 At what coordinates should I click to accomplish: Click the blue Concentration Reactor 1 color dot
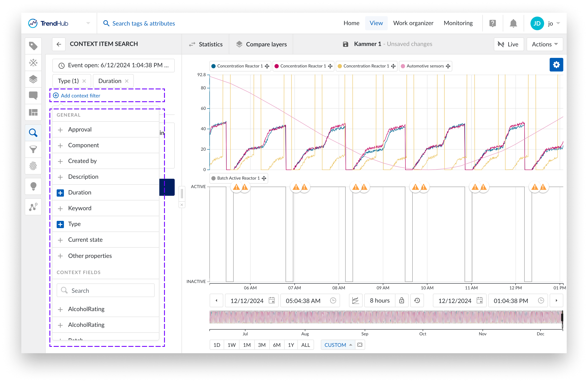tap(213, 66)
